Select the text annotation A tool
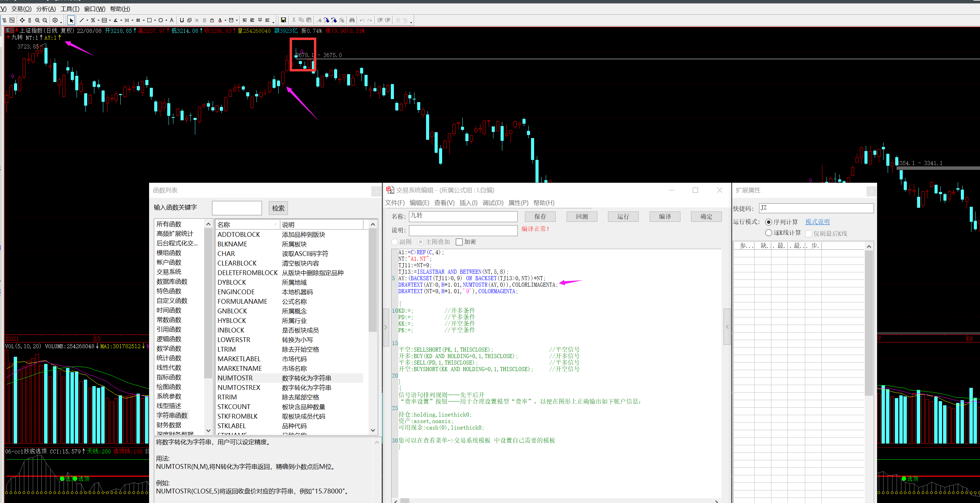Image resolution: width=980 pixels, height=503 pixels. [172, 20]
